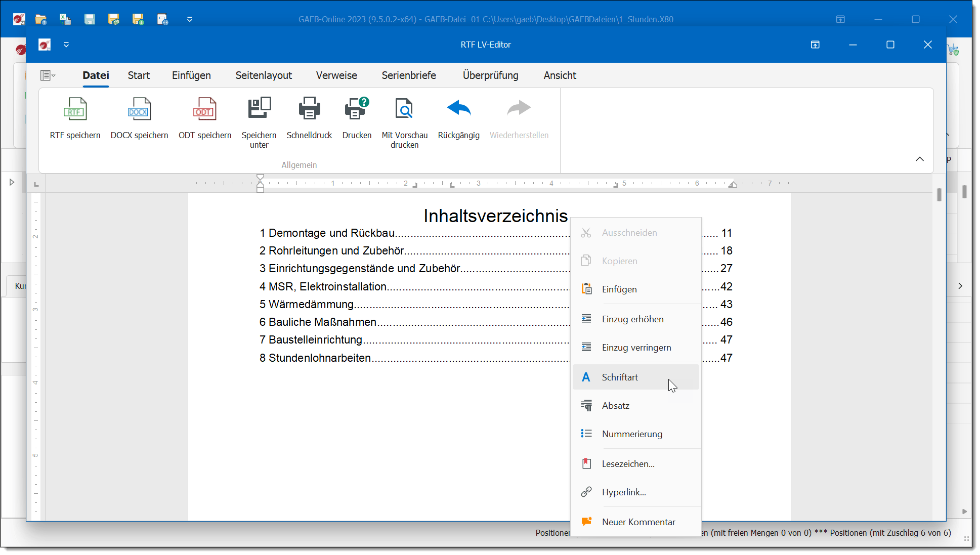Click the ODT speichern icon
Image resolution: width=980 pixels, height=555 pixels.
tap(204, 109)
